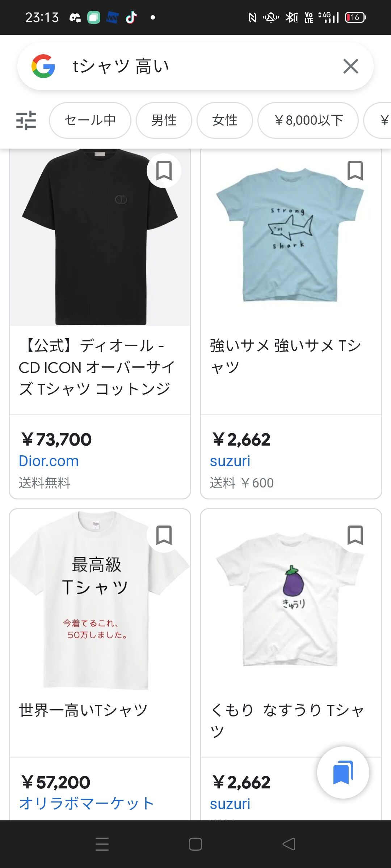The height and width of the screenshot is (868, 391).
Task: Bookmark the strong shark T-shirt
Action: tap(355, 170)
